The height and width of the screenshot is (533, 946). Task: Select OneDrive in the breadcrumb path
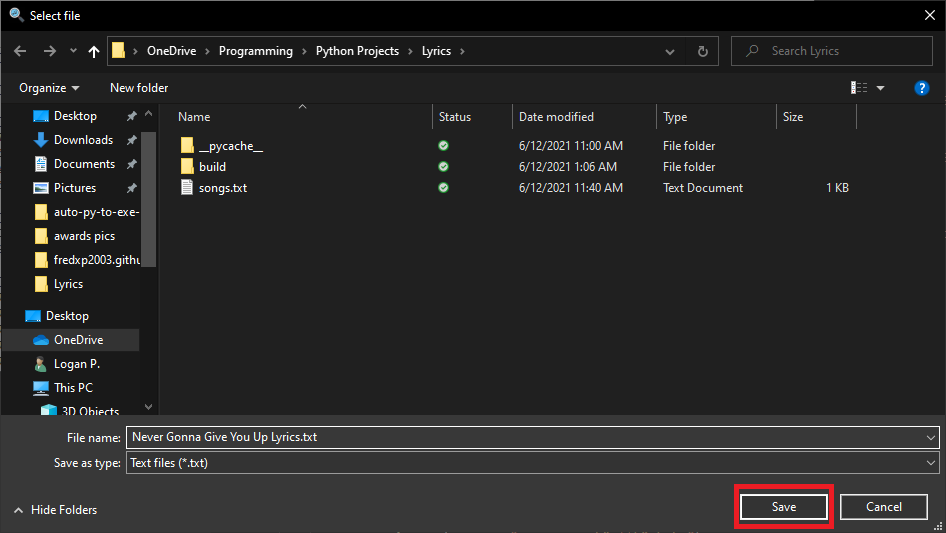[x=171, y=51]
